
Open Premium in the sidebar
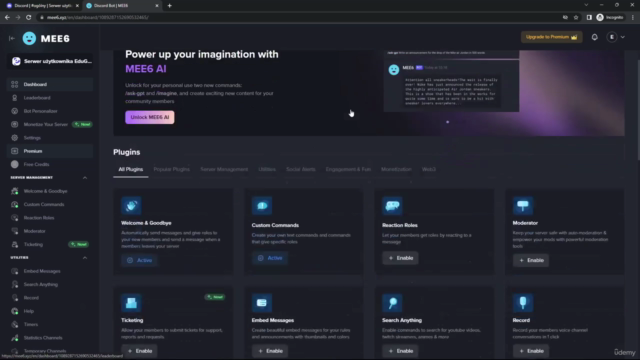pos(50,151)
